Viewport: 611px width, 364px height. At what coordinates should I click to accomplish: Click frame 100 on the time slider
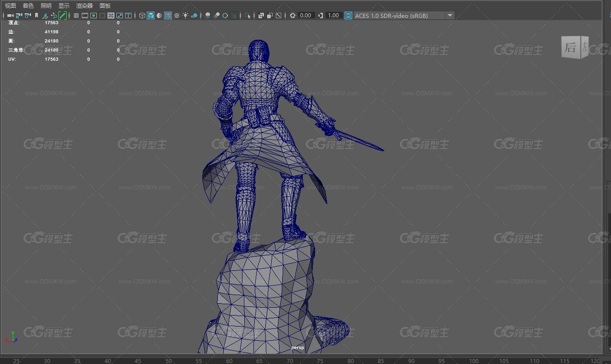pos(474,361)
